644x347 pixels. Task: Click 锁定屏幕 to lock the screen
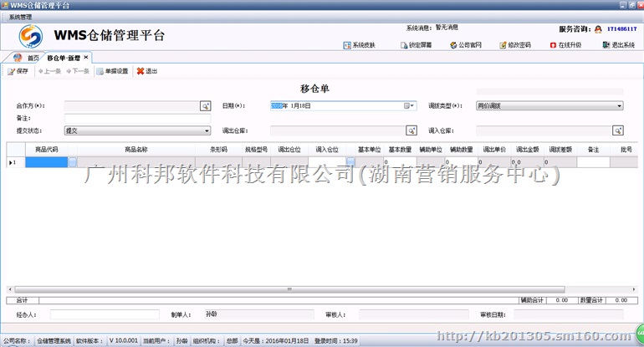(x=416, y=45)
